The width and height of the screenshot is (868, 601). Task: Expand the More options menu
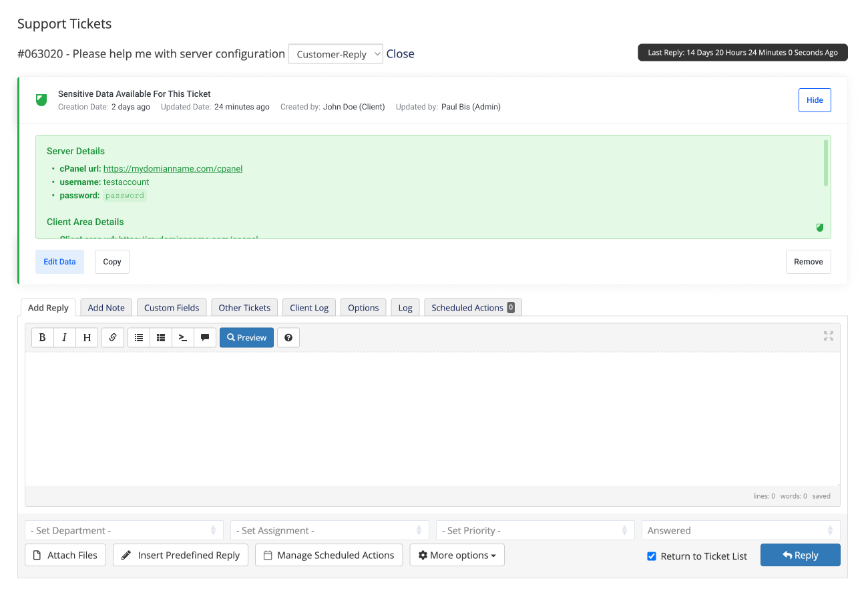(x=457, y=556)
